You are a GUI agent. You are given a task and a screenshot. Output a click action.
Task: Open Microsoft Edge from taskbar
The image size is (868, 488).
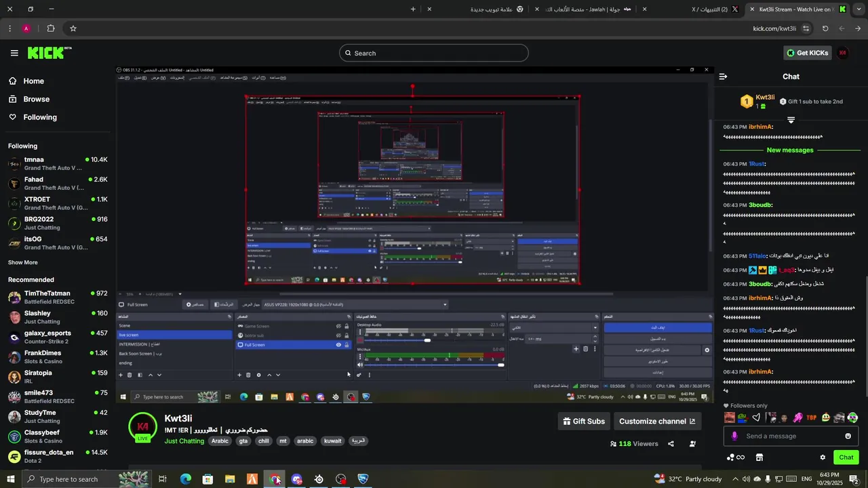186,479
